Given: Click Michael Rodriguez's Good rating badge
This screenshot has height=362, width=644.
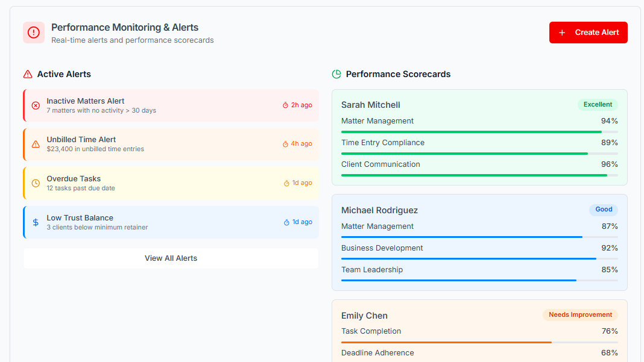Looking at the screenshot, I should click(604, 210).
